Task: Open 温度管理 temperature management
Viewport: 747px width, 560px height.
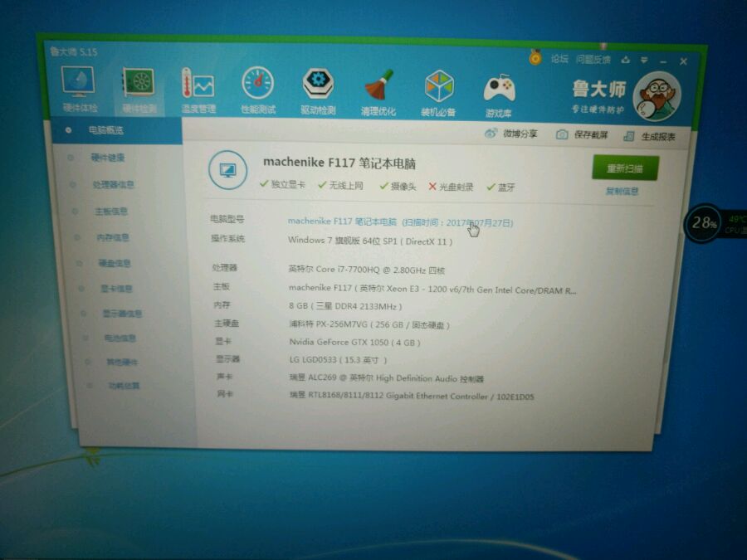Action: point(198,90)
